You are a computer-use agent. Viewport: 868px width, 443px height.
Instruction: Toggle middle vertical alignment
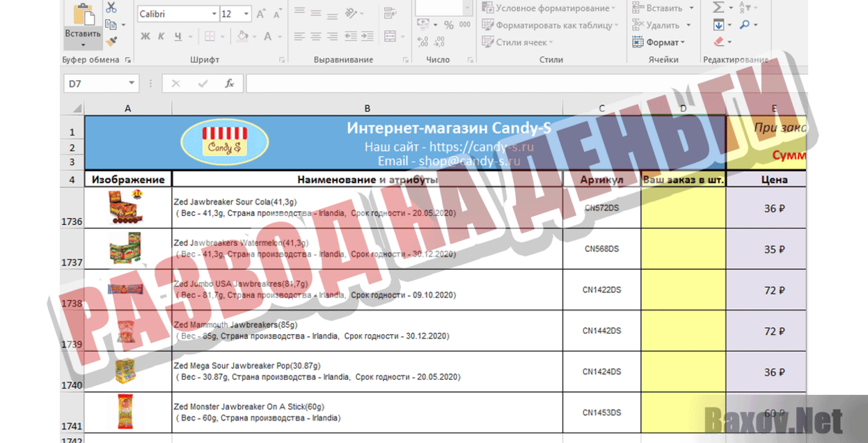tap(316, 12)
